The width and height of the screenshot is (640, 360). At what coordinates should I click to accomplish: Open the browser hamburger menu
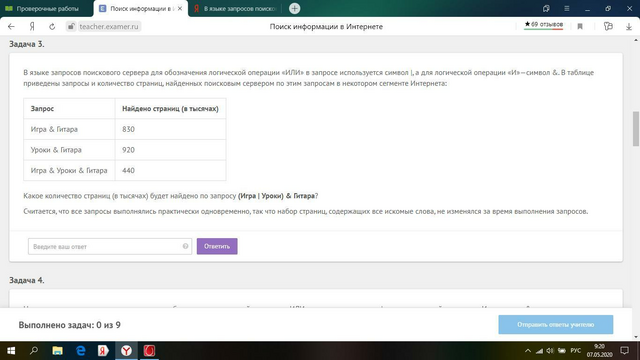(567, 9)
